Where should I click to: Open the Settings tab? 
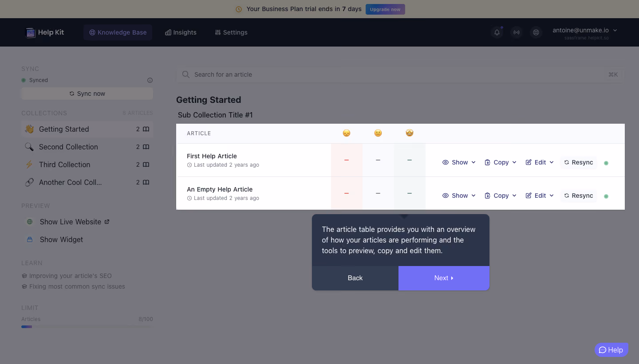pos(231,32)
